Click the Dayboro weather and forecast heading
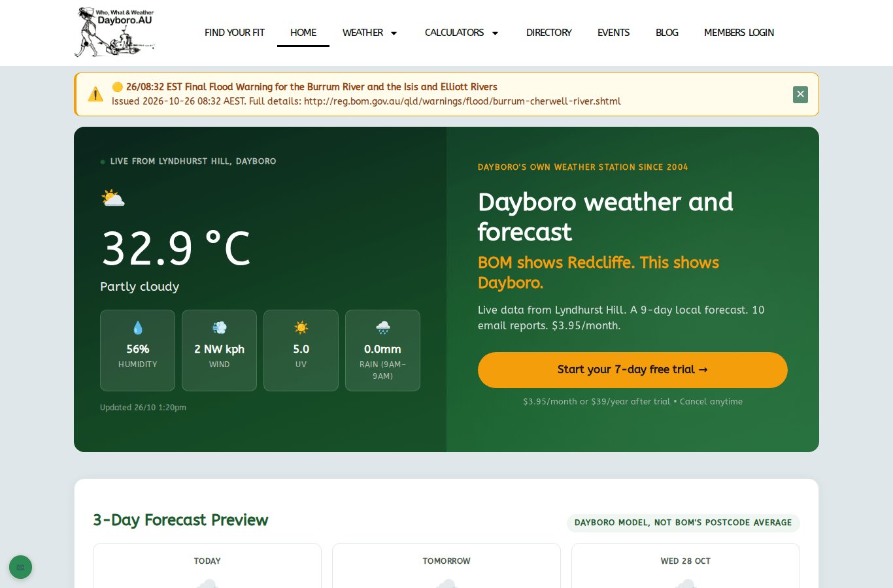Image resolution: width=893 pixels, height=588 pixels. point(605,217)
